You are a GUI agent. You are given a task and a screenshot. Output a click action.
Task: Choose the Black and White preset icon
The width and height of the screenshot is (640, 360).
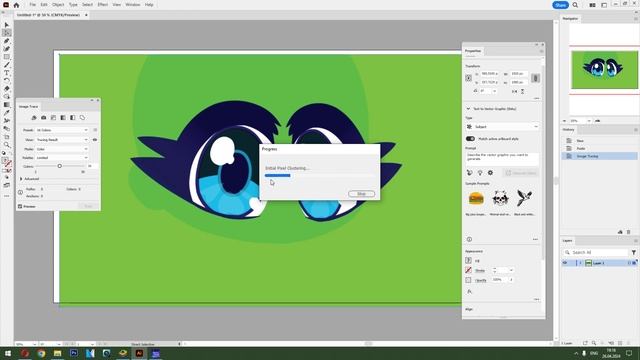[x=73, y=118]
